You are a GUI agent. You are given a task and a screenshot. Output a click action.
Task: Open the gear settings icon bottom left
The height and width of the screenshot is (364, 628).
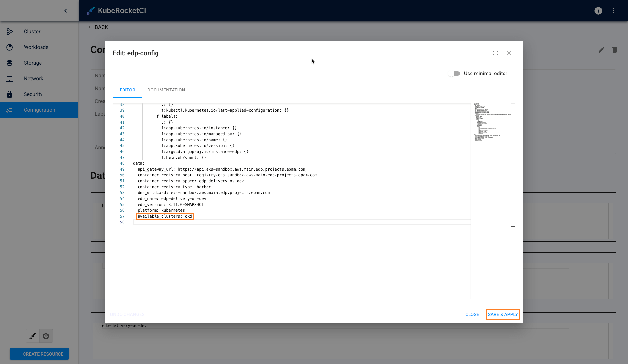(x=46, y=336)
